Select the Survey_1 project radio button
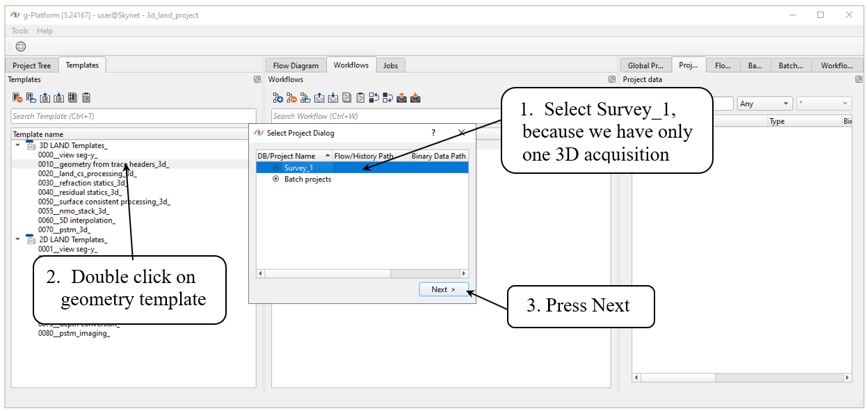Image resolution: width=868 pixels, height=411 pixels. (x=276, y=168)
